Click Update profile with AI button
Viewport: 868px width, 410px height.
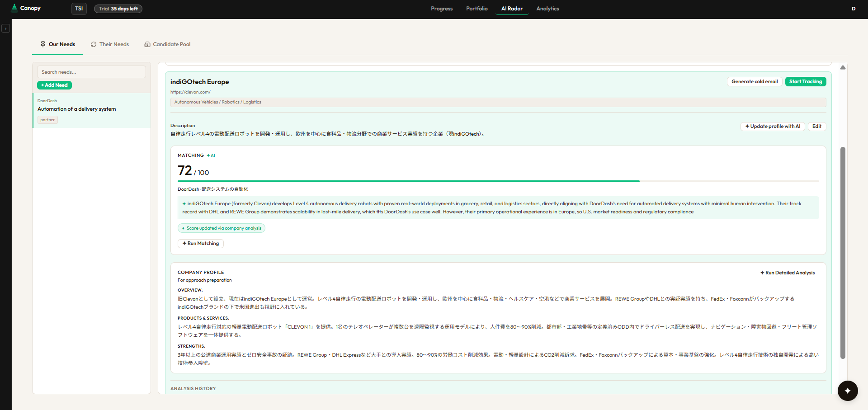pos(773,127)
